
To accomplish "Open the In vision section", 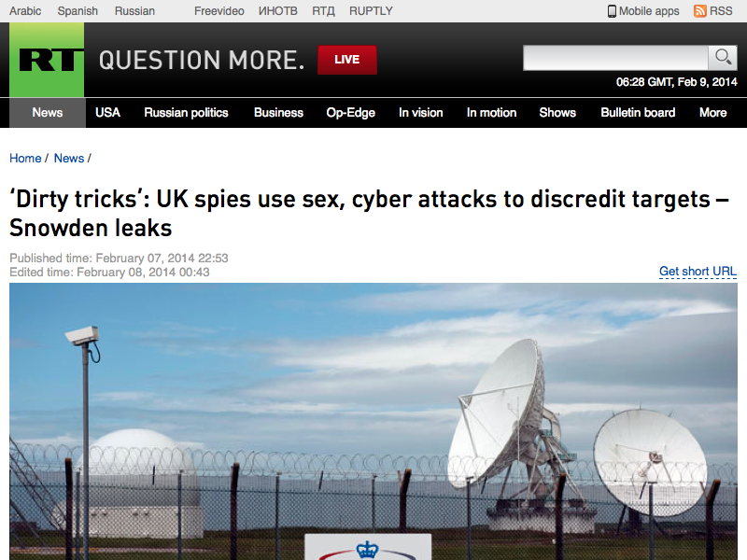I will [421, 113].
